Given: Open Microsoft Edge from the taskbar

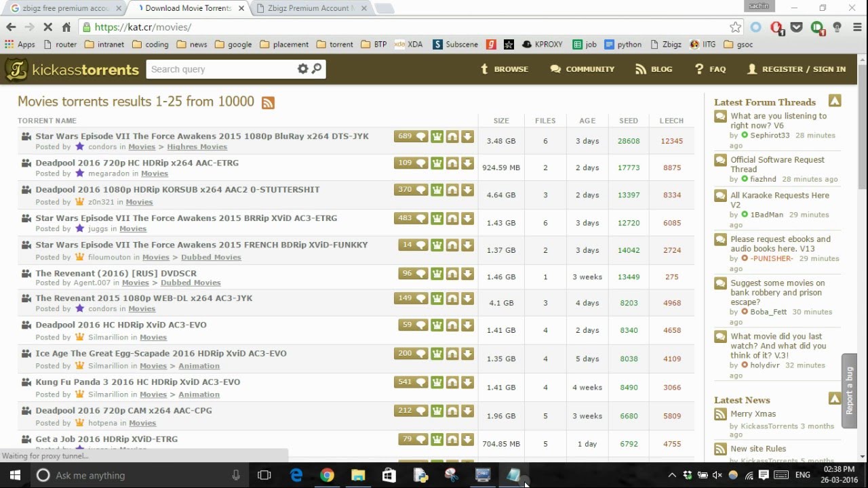Looking at the screenshot, I should (x=296, y=475).
